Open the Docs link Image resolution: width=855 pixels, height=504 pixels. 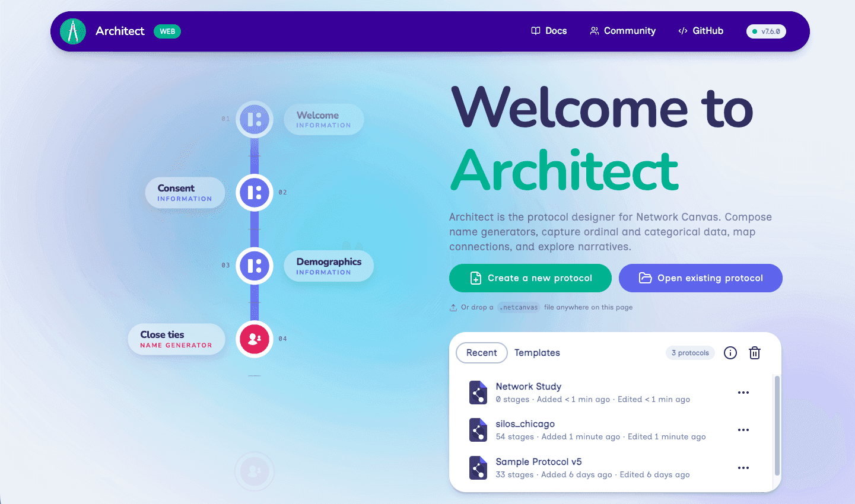click(549, 31)
